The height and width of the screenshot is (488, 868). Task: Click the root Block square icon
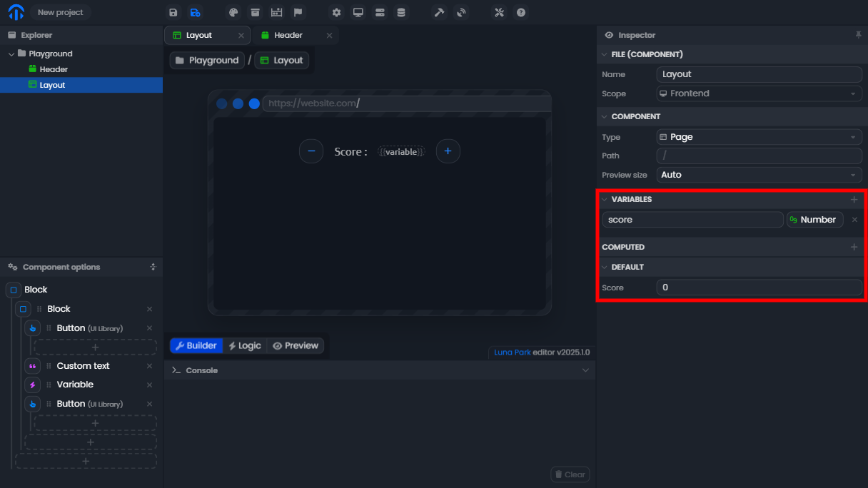coord(14,290)
